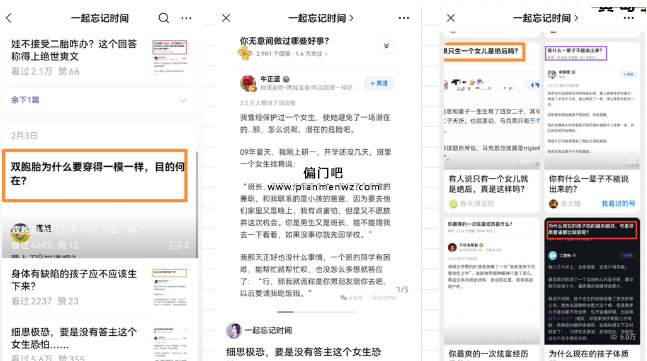Image resolution: width=647 pixels, height=361 pixels.
Task: Open card 有人说只有一个女儿就是绝后
Action: point(491,127)
